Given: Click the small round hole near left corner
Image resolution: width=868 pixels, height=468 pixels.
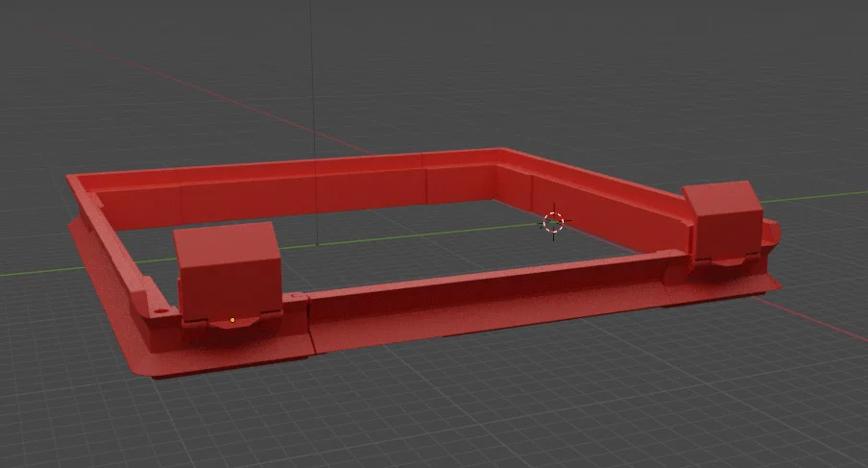Looking at the screenshot, I should (160, 311).
